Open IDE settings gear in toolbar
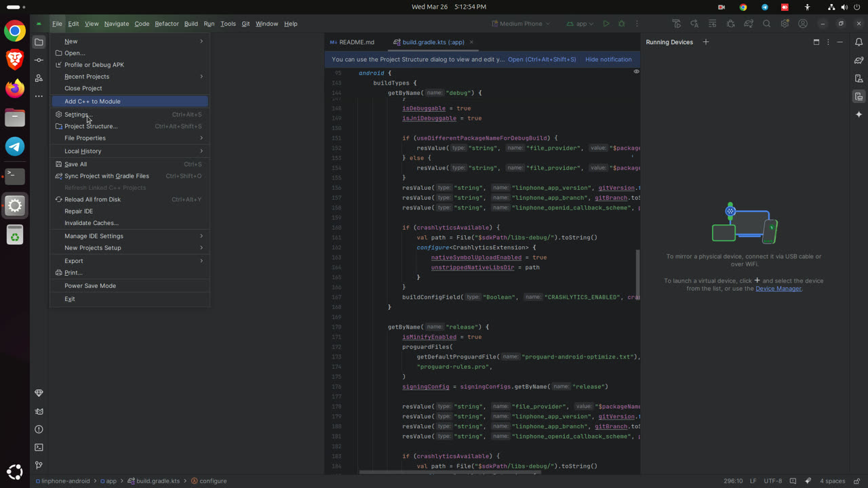Screen dimensions: 868x488 tap(785, 24)
